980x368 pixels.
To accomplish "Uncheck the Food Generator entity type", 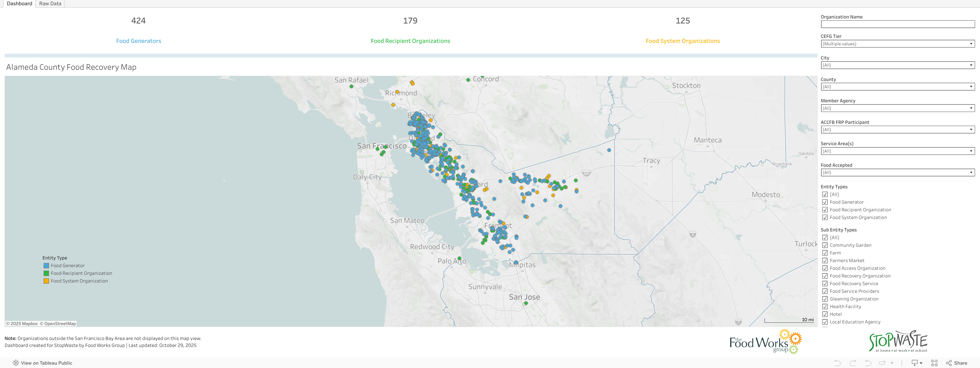I will (x=825, y=202).
